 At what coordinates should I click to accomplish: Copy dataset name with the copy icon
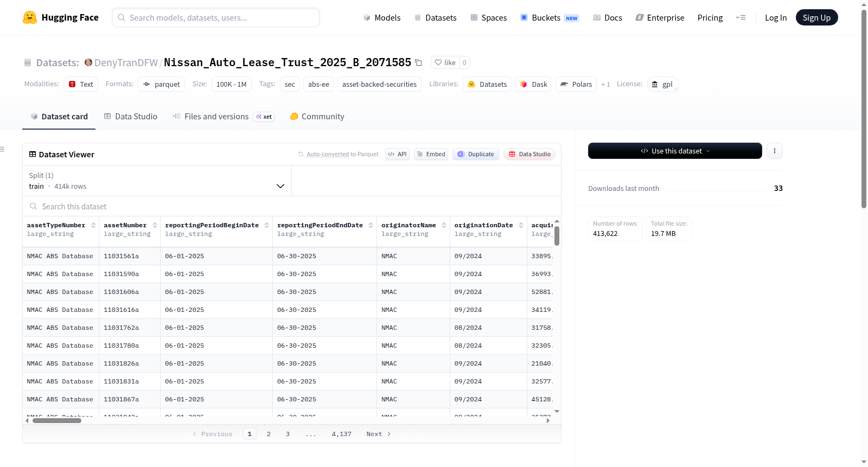[418, 62]
